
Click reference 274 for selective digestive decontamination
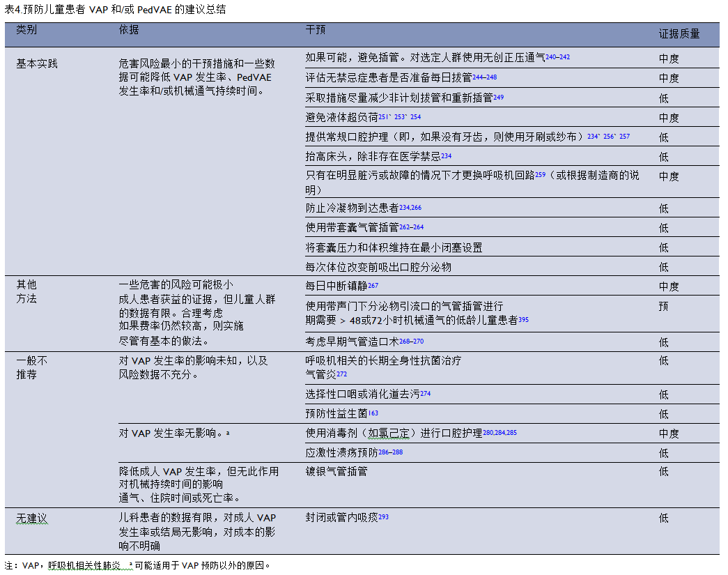(x=425, y=394)
